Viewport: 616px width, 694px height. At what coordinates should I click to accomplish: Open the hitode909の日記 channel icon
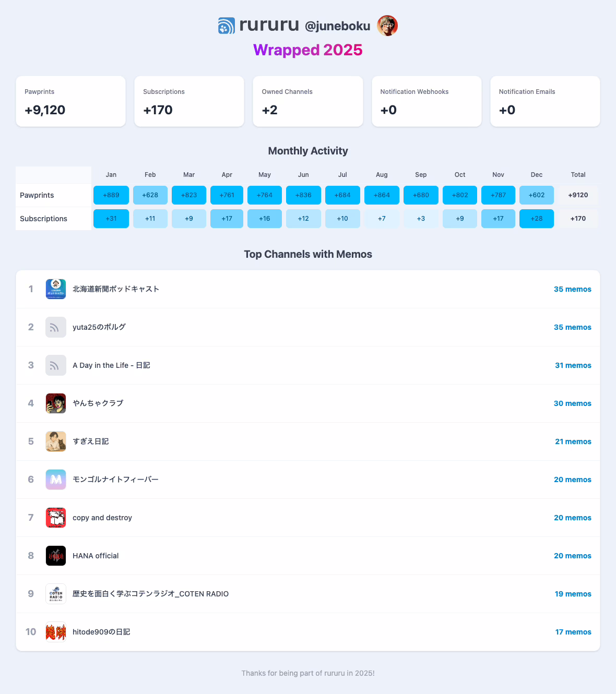(x=56, y=632)
